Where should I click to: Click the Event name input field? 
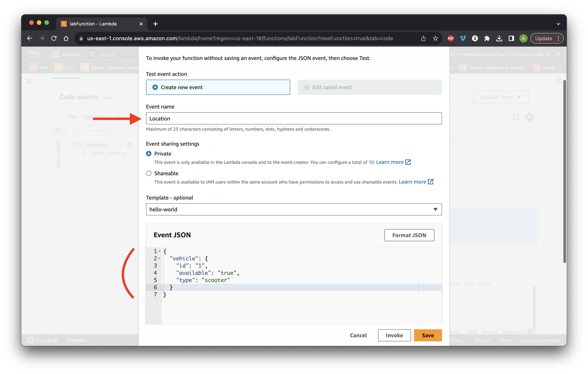(294, 118)
